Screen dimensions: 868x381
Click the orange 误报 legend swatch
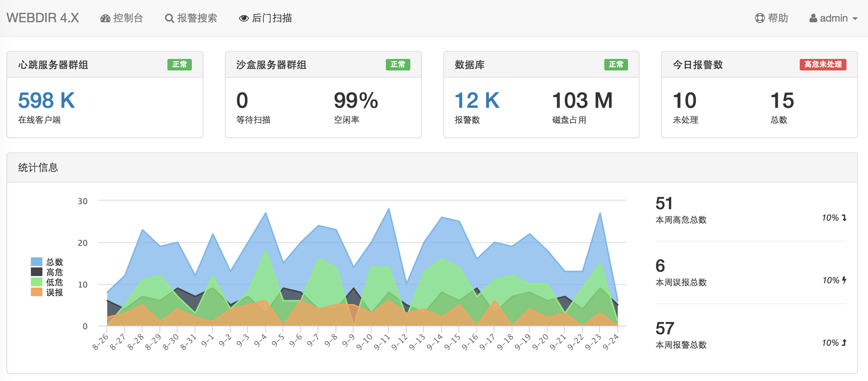tap(37, 292)
